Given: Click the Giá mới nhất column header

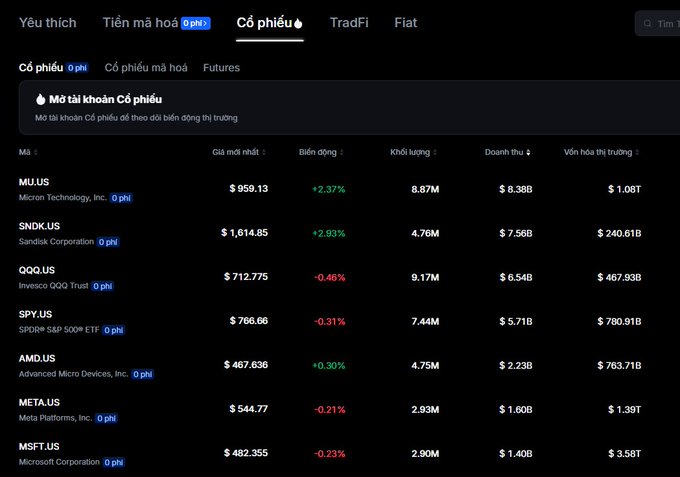Looking at the screenshot, I should point(235,152).
